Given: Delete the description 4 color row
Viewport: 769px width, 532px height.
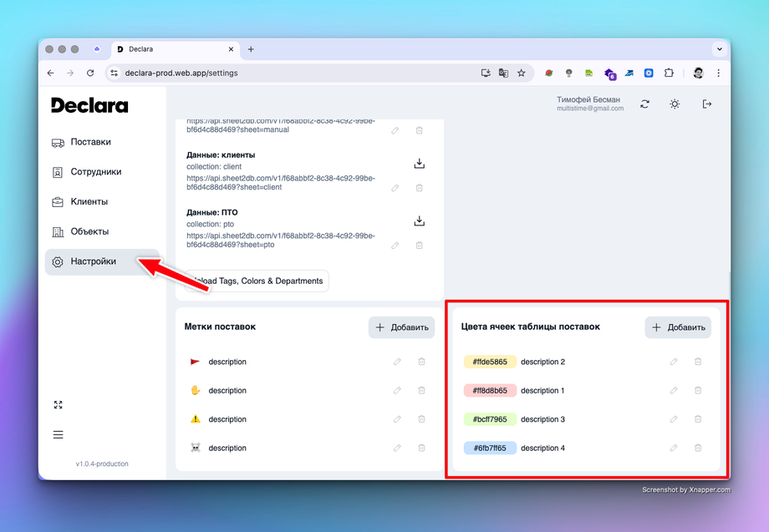Looking at the screenshot, I should [x=698, y=448].
